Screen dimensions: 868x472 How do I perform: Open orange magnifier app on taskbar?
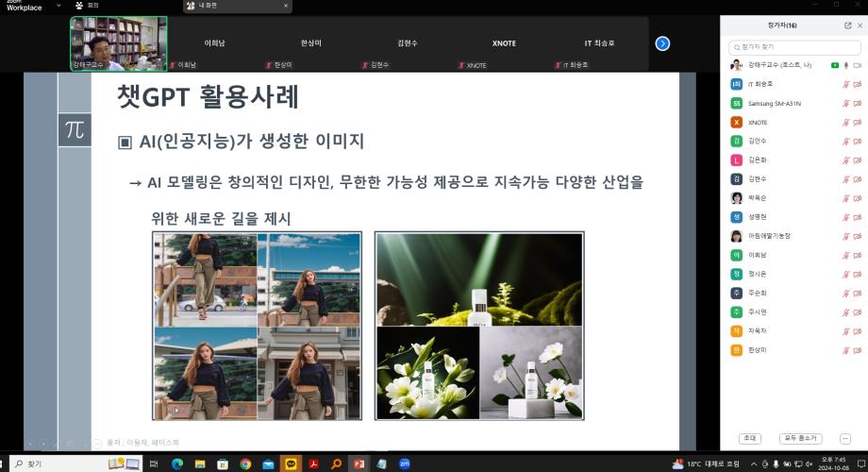(x=336, y=464)
